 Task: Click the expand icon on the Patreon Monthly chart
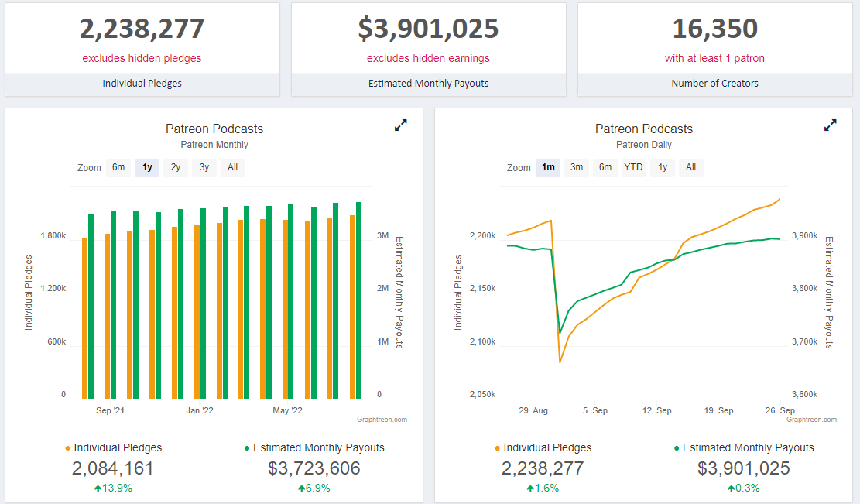pos(400,125)
